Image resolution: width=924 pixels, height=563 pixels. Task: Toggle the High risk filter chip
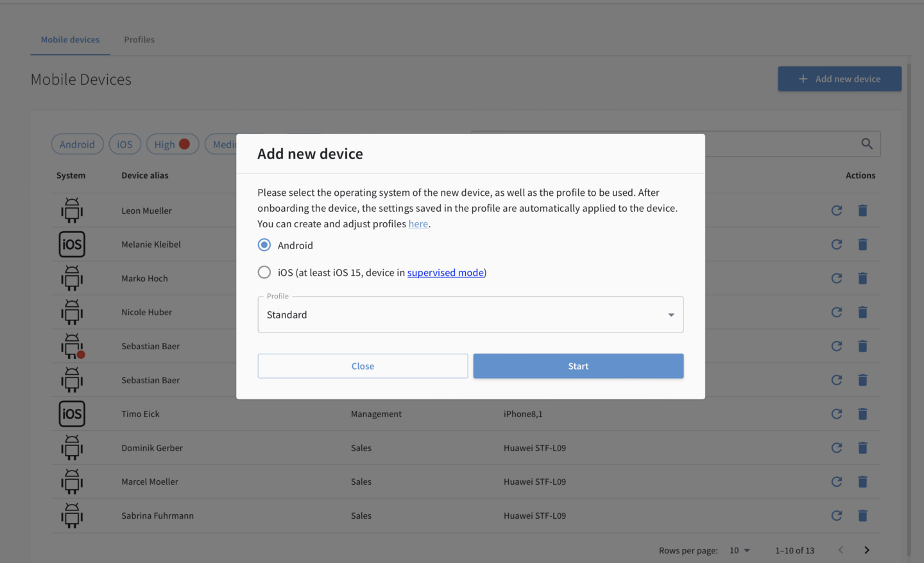coord(172,144)
